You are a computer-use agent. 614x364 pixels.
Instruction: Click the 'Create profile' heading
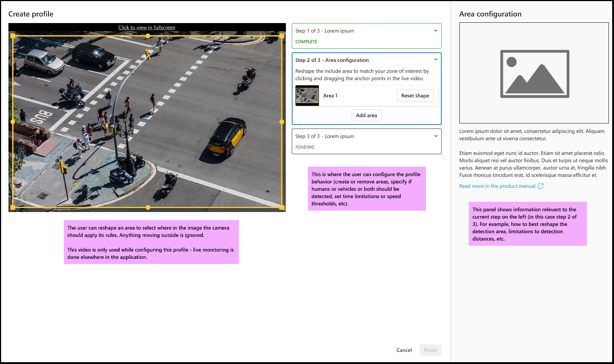coord(31,14)
